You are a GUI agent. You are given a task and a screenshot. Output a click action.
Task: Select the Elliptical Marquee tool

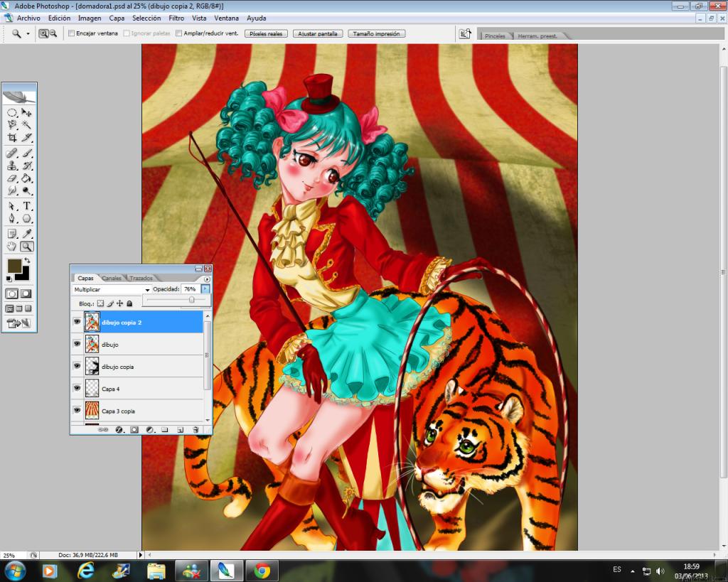tap(12, 112)
